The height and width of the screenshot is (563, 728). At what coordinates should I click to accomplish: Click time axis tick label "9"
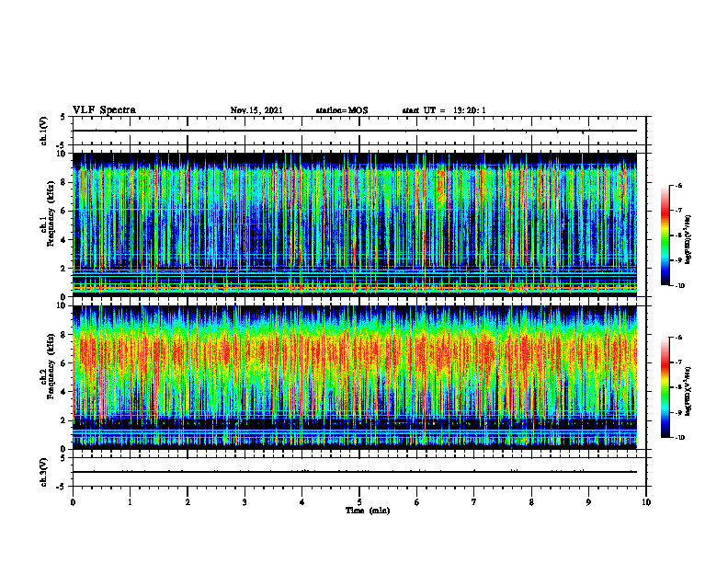[588, 502]
